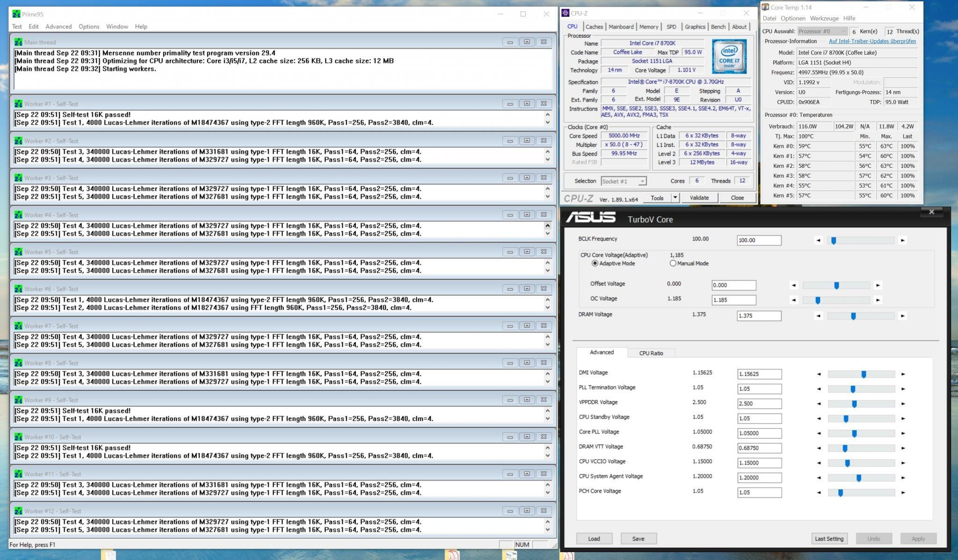The image size is (958, 560).
Task: Increase PLL Termination Voltage with right arrow
Action: tap(903, 389)
